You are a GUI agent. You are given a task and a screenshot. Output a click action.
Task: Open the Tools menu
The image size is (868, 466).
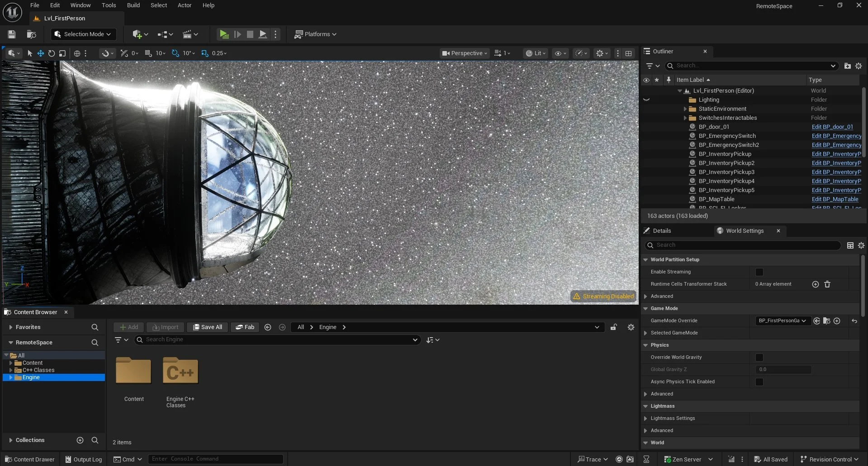point(109,5)
